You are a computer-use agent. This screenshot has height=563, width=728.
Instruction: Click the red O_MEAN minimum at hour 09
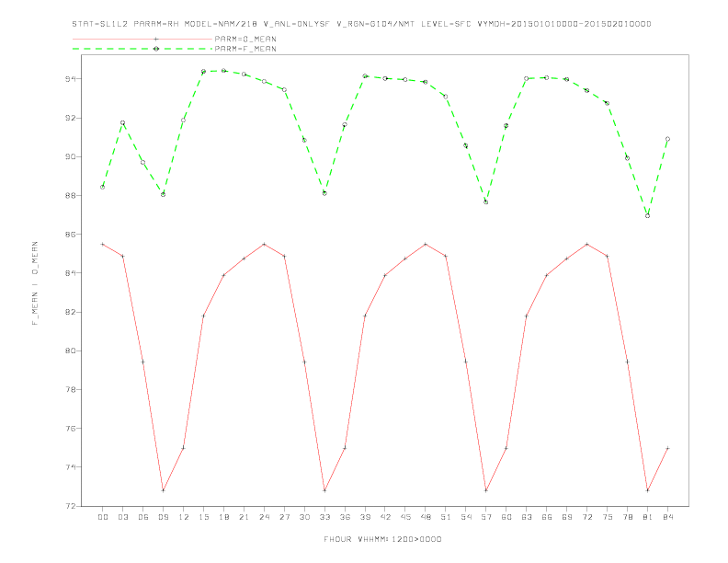click(x=163, y=490)
